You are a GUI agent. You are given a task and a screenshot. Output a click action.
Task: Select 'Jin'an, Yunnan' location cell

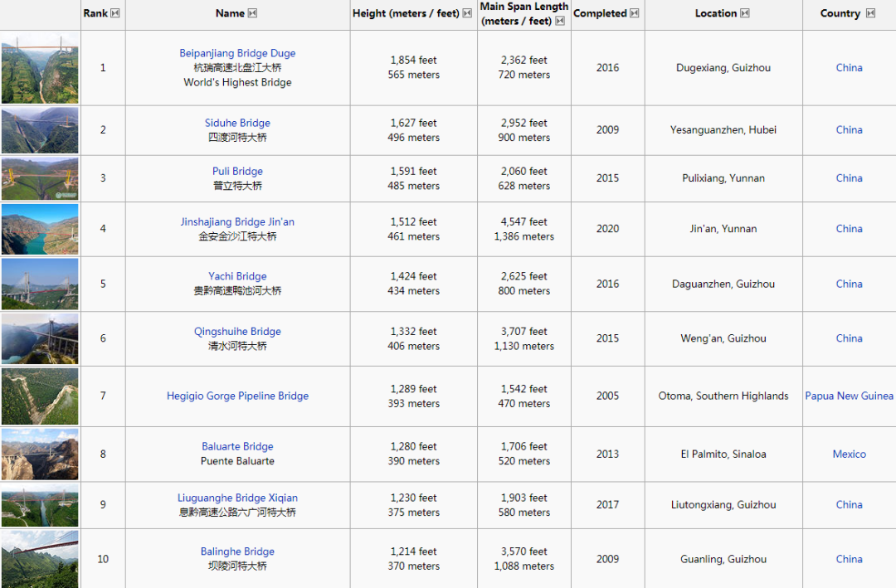723,229
